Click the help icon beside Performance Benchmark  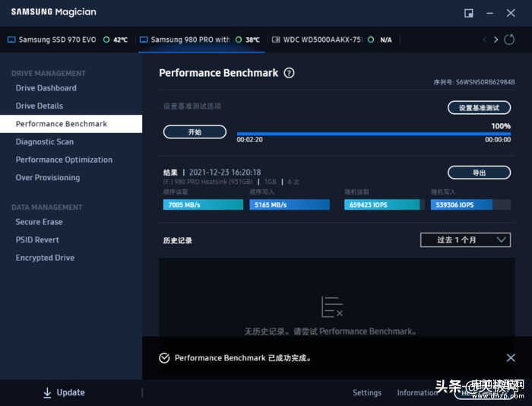[289, 73]
